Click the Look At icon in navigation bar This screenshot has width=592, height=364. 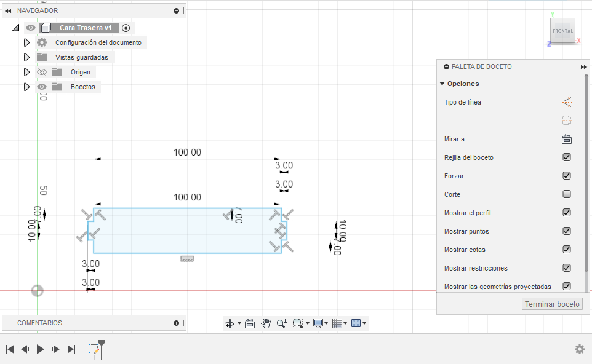250,323
